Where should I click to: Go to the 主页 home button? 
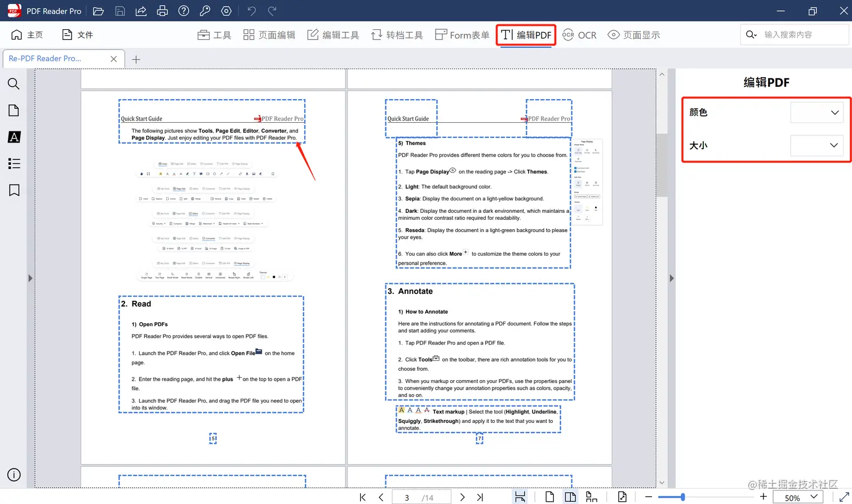pos(26,34)
